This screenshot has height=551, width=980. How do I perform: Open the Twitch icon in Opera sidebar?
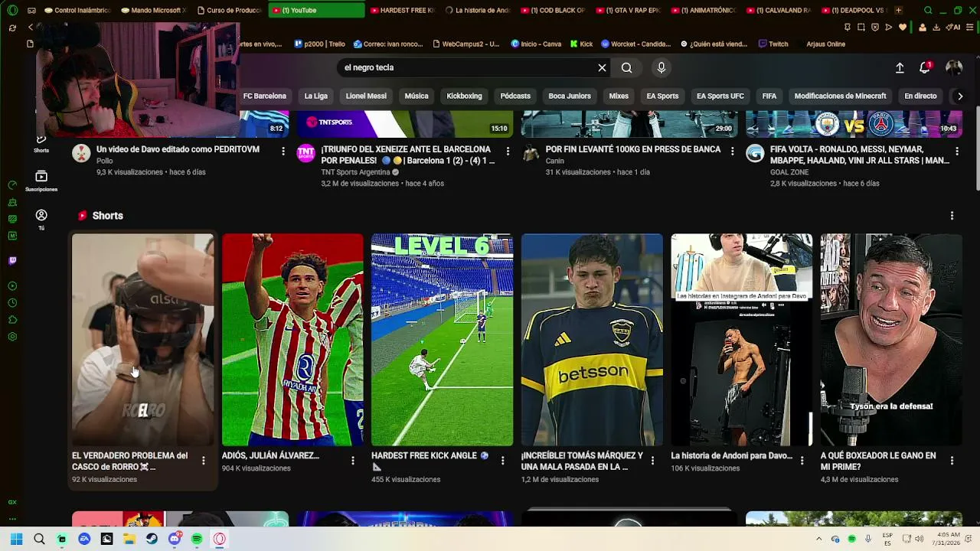[12, 261]
